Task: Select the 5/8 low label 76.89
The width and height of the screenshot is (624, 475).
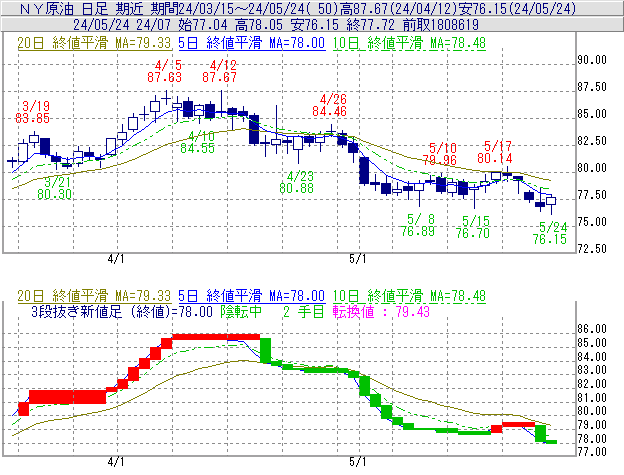Action: (418, 225)
